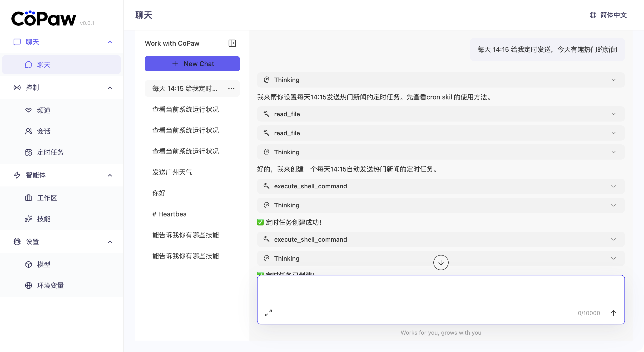This screenshot has width=644, height=352.
Task: Click the expand input box icon
Action: click(268, 313)
